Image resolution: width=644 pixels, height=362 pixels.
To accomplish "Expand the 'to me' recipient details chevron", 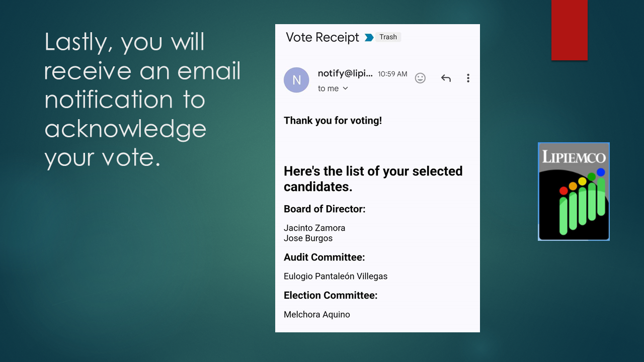I will [345, 88].
